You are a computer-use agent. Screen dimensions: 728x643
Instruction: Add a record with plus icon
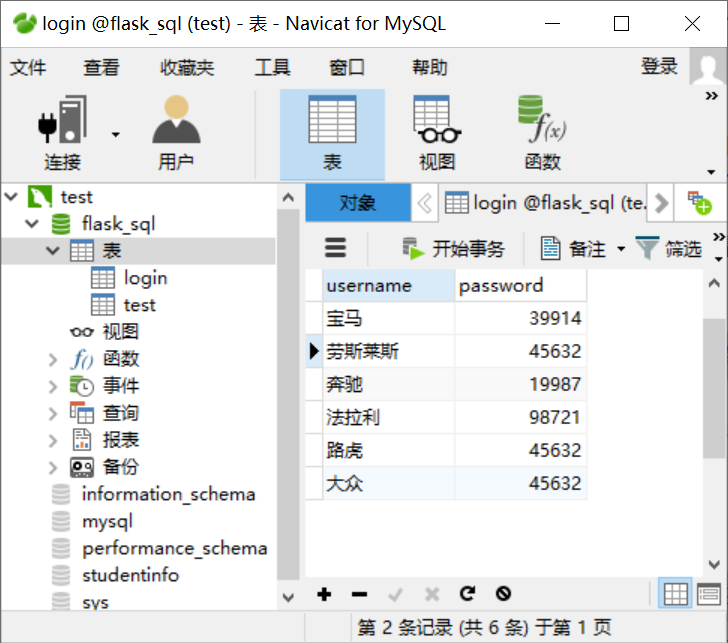(324, 594)
